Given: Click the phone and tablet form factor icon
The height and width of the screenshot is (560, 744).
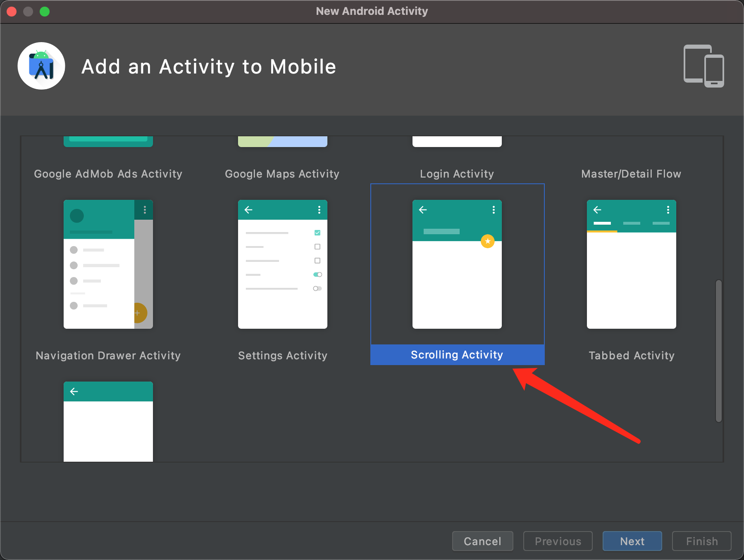Looking at the screenshot, I should pos(703,66).
